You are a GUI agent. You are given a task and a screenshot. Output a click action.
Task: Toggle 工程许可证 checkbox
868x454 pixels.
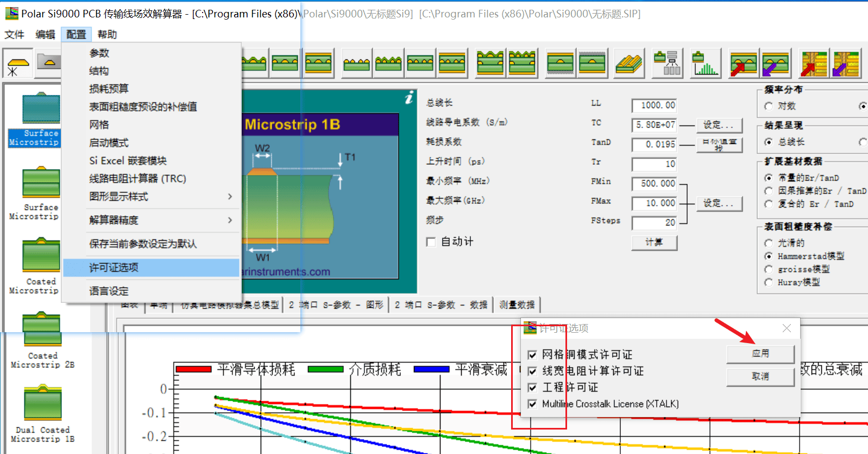click(532, 388)
